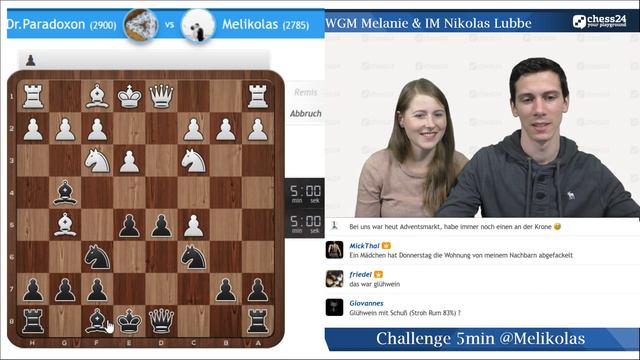This screenshot has height=360, width=640.
Task: Select the white queen on d1
Action: coord(162,96)
